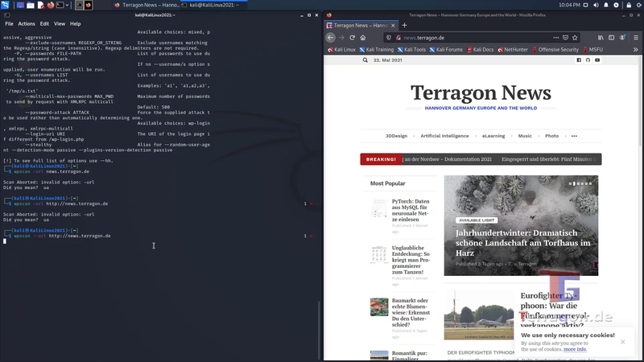Launch Firefox from the panel launcher
This screenshot has width=644, height=362.
(x=51, y=5)
